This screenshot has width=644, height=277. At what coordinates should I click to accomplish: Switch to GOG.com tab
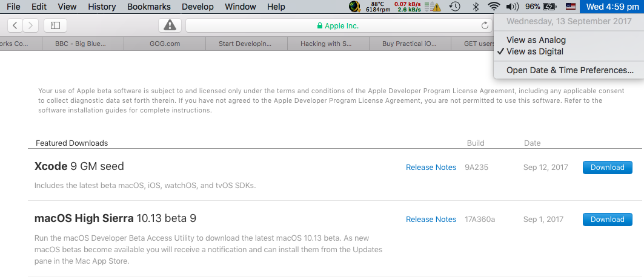coord(165,44)
